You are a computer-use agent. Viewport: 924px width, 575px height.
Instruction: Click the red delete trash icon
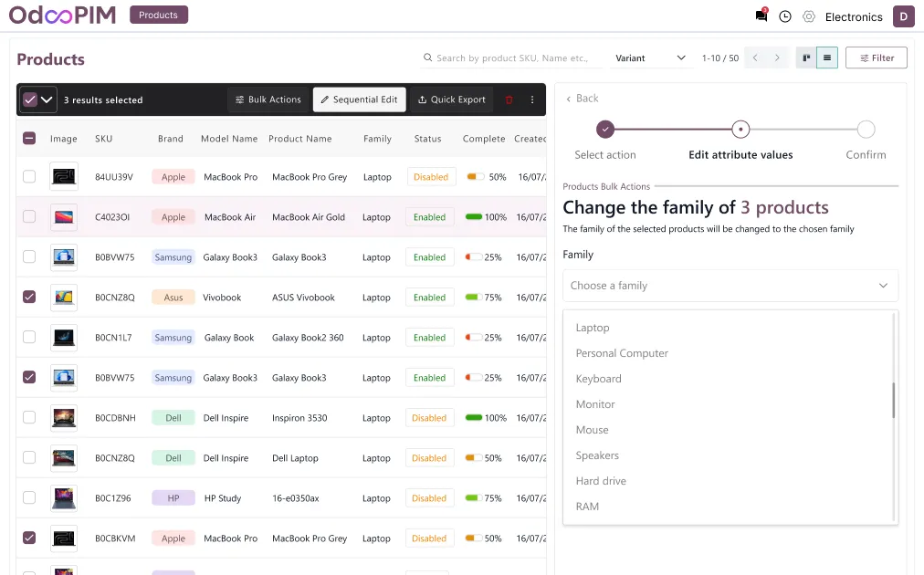click(509, 99)
